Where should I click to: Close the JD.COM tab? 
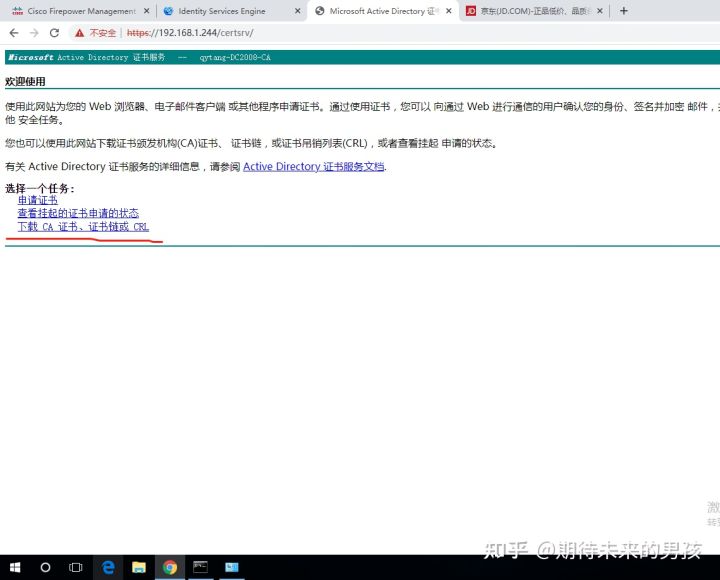[600, 11]
